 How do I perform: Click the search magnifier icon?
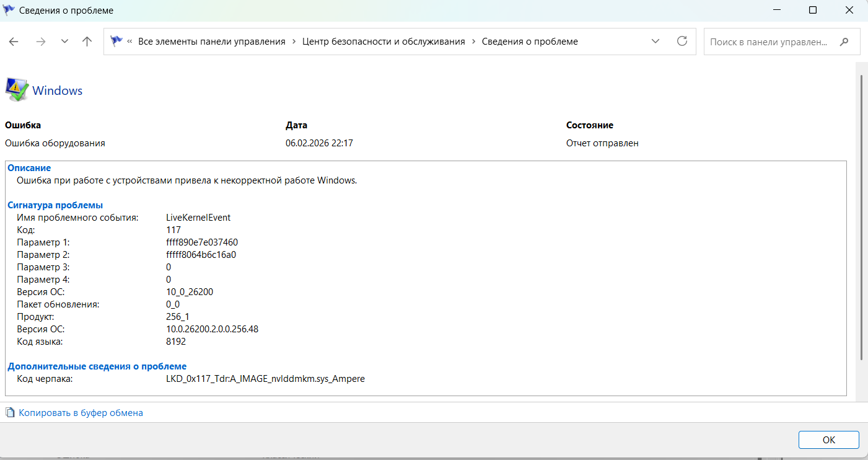844,42
